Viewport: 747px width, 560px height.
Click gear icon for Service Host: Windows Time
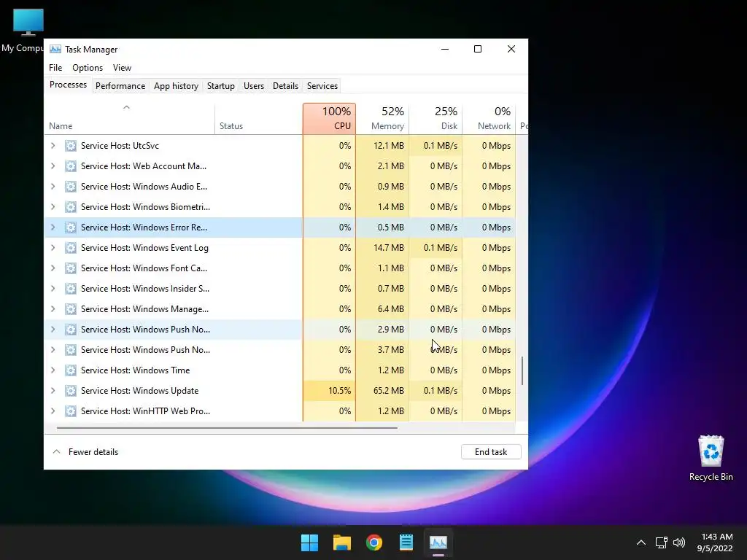71,370
